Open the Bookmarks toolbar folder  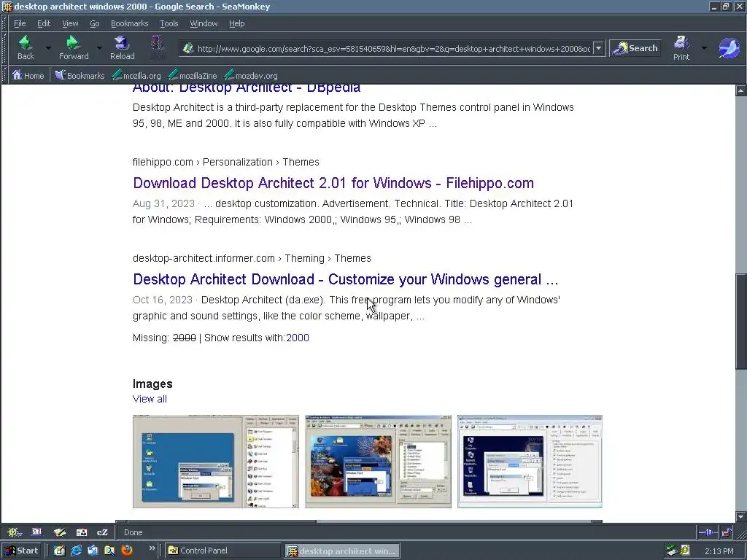79,75
